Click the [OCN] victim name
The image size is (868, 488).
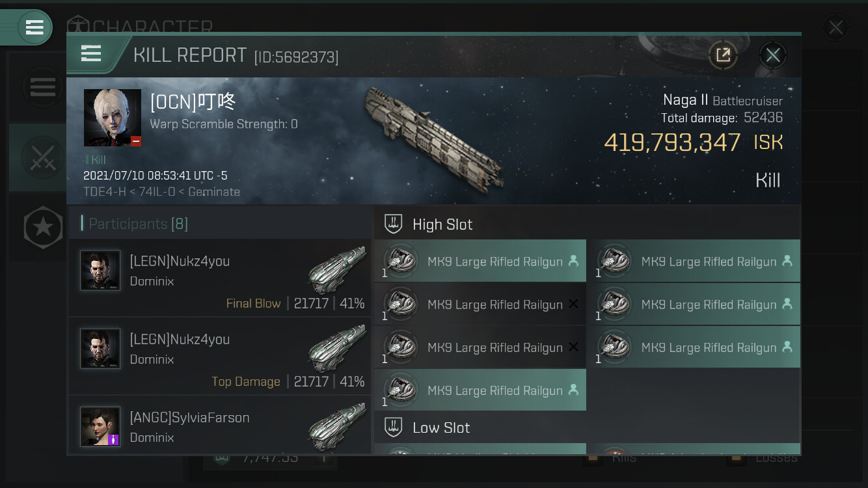pyautogui.click(x=193, y=102)
